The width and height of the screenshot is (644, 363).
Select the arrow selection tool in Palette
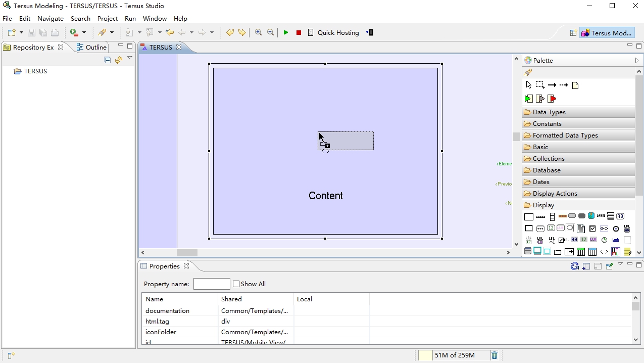(x=528, y=85)
